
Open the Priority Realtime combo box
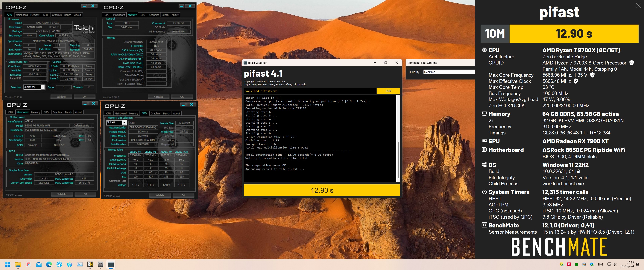click(449, 72)
